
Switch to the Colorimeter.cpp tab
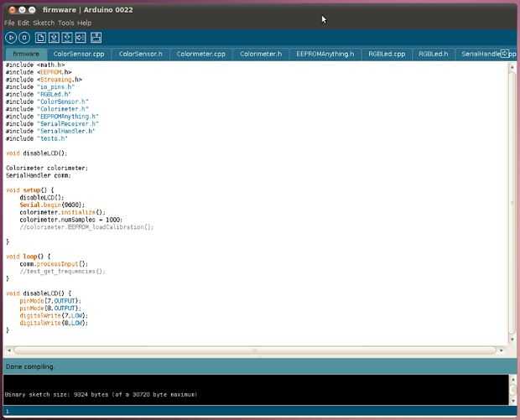pos(201,54)
